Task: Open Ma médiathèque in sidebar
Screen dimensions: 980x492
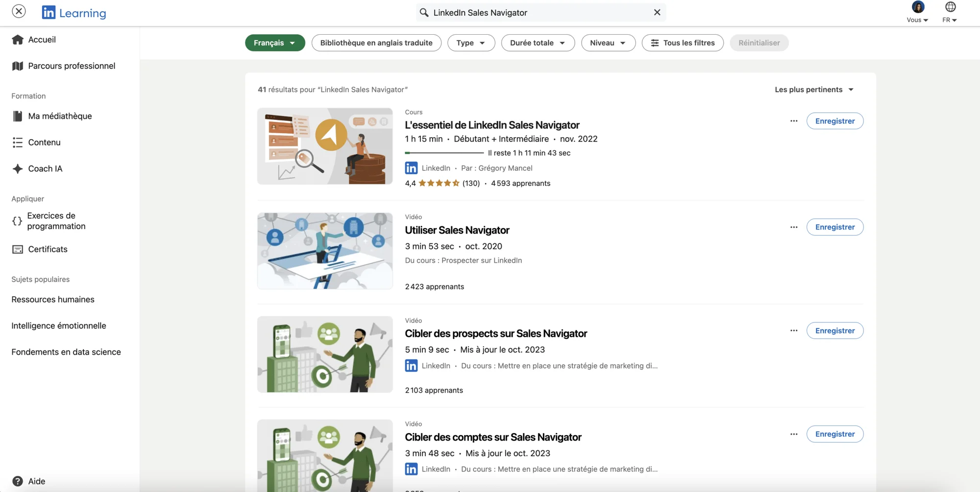Action: [52, 116]
